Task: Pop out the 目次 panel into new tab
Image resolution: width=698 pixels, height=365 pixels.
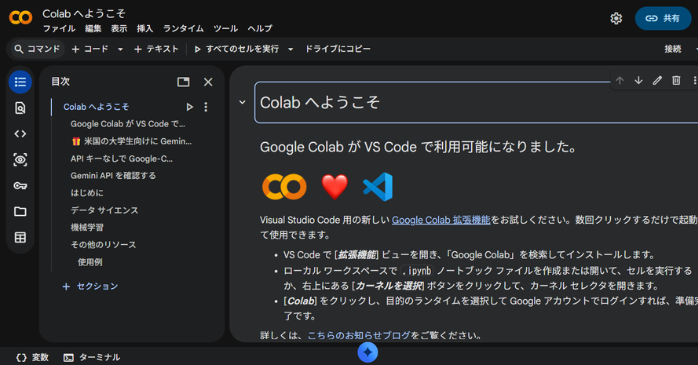Action: point(183,82)
